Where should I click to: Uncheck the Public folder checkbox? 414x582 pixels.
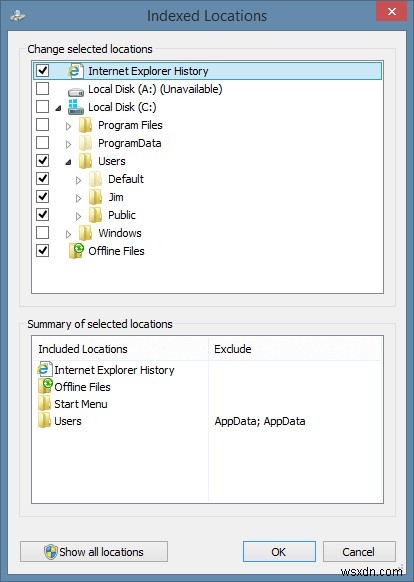[43, 215]
